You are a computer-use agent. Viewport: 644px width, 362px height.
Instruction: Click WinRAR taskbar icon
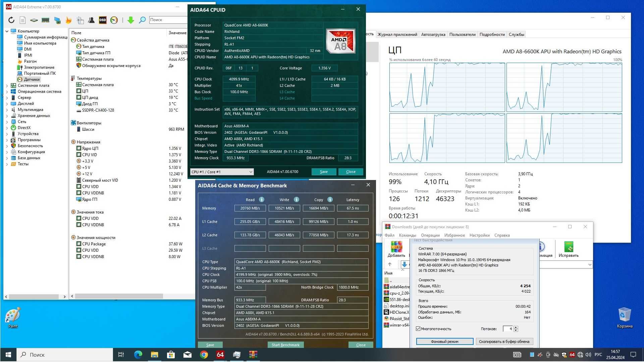click(253, 355)
